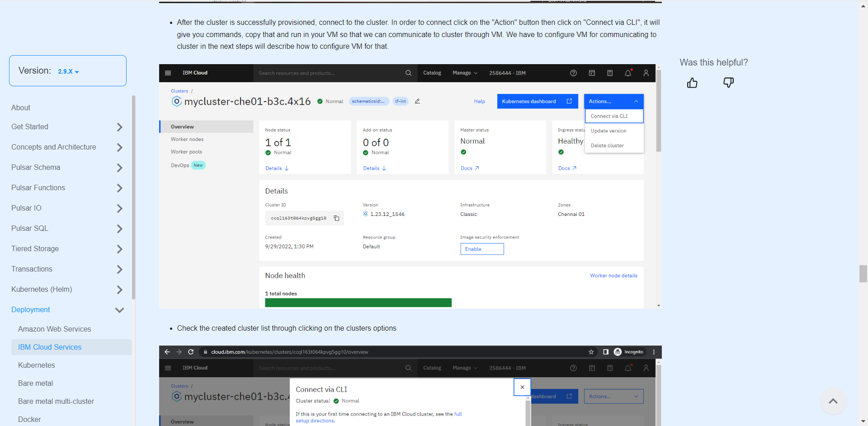Click the thumbs down not helpful icon
This screenshot has height=426, width=868.
coord(728,83)
